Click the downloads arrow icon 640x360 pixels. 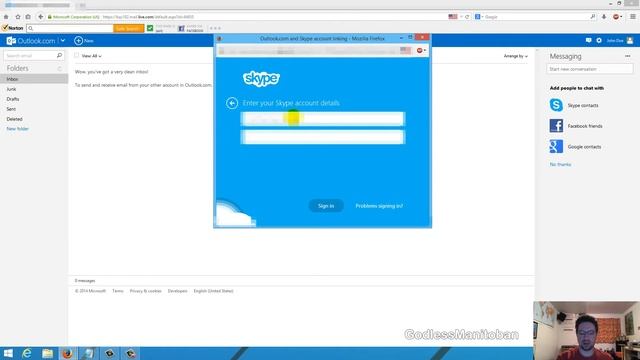click(604, 17)
